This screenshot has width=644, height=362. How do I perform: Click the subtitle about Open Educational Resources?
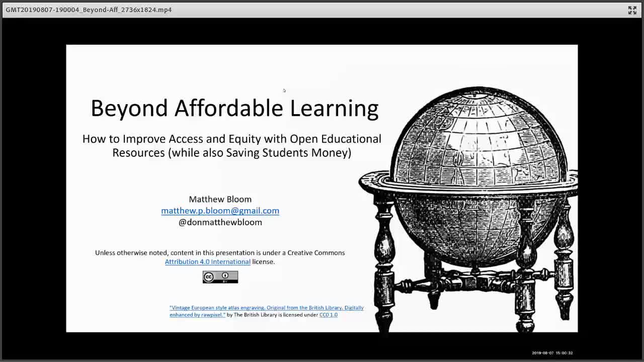[x=231, y=145]
